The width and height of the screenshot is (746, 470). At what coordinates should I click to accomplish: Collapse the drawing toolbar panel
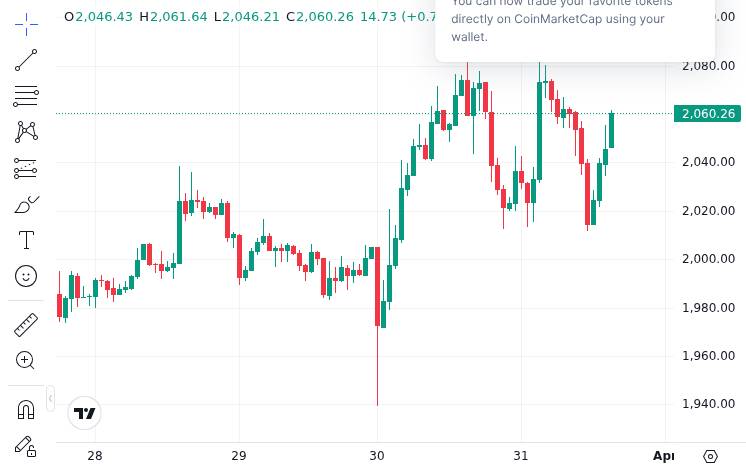(50, 399)
